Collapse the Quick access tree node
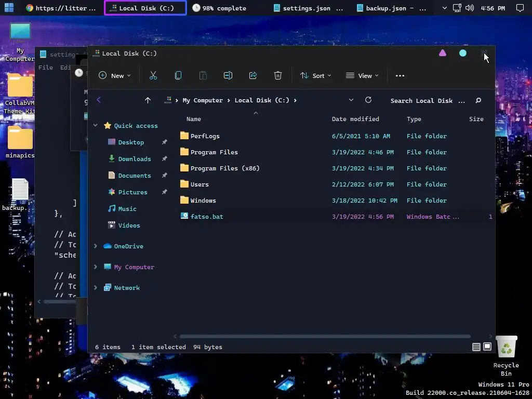 coord(96,125)
